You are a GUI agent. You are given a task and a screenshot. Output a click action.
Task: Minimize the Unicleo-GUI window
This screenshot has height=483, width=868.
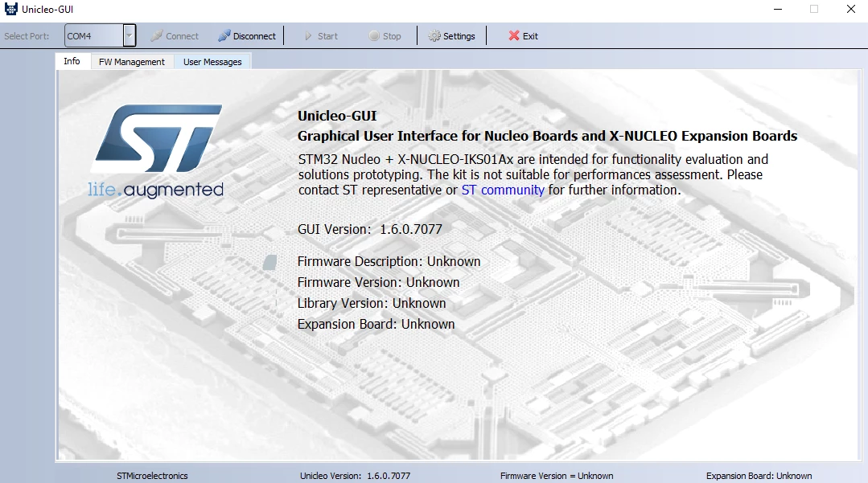click(778, 9)
